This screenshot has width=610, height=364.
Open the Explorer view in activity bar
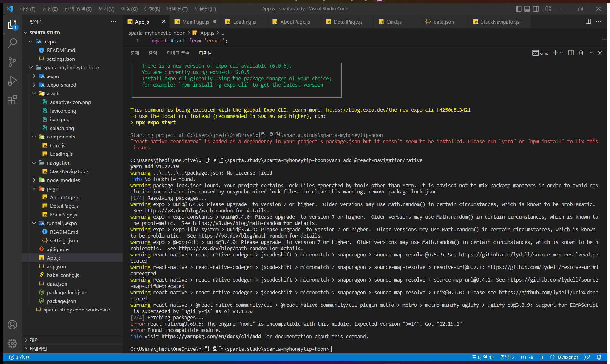(x=12, y=24)
